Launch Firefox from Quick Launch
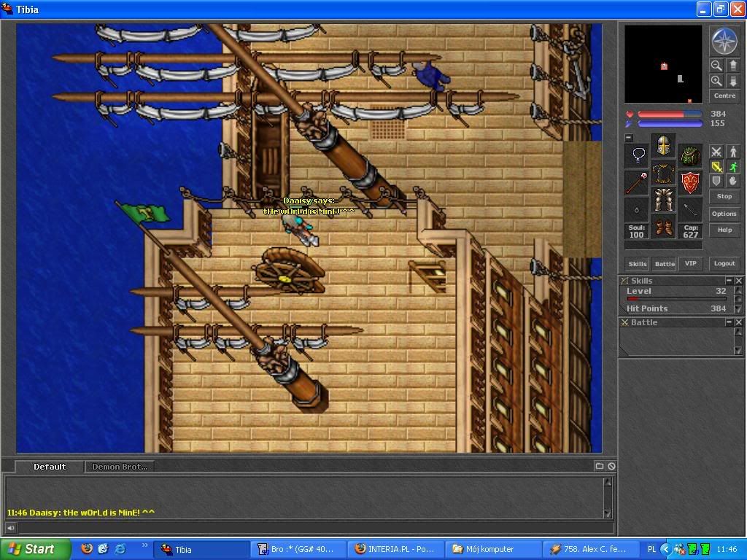747x560 pixels. (x=87, y=549)
